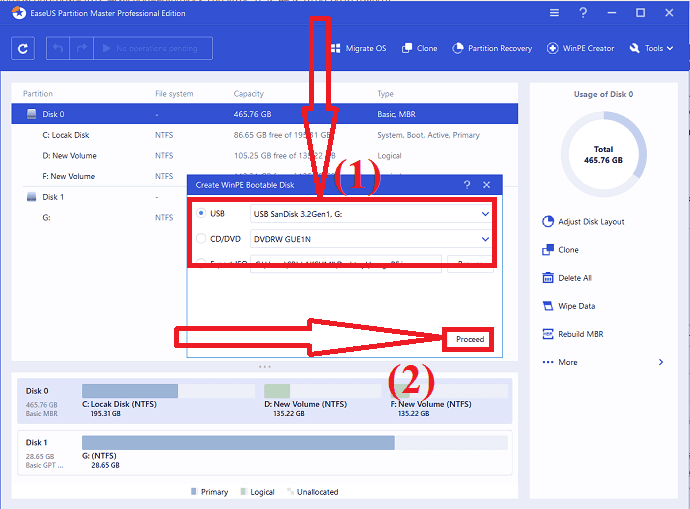
Task: Open Partition Recovery in the toolbar
Action: (492, 48)
